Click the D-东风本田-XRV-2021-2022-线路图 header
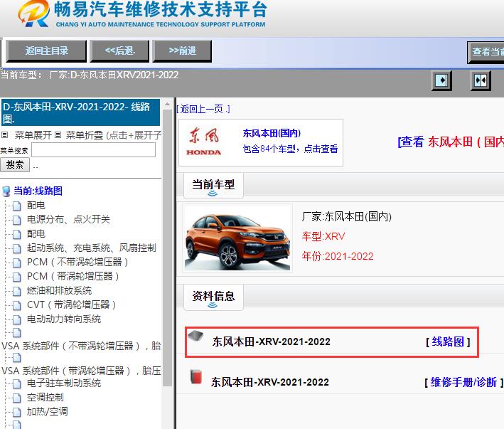The width and height of the screenshot is (504, 429). coord(80,112)
